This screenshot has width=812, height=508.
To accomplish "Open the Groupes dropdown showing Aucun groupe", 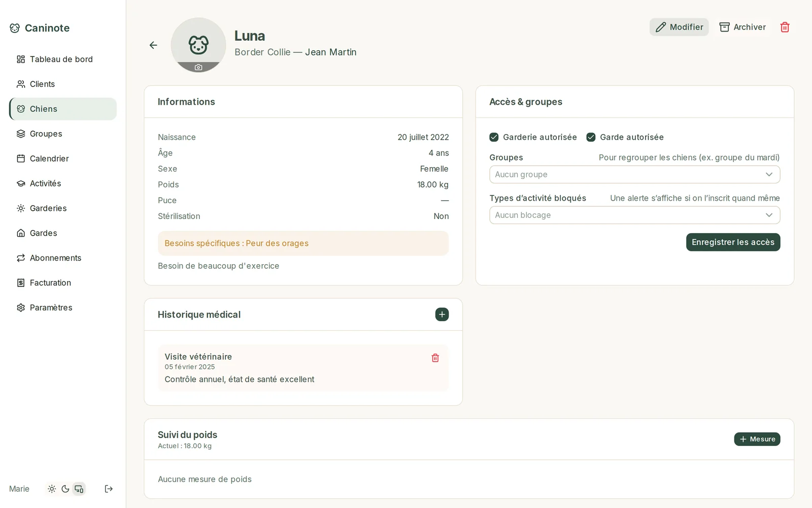I will [634, 174].
